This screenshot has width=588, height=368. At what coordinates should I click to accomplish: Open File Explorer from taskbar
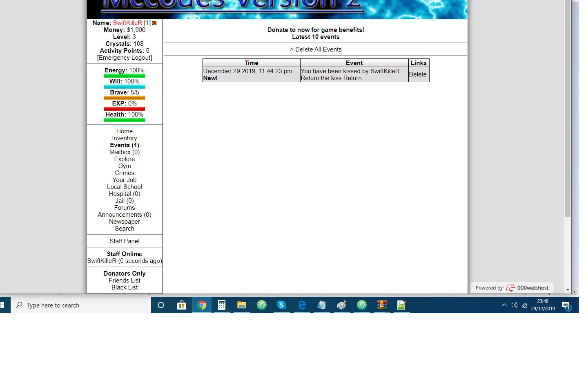tap(242, 305)
